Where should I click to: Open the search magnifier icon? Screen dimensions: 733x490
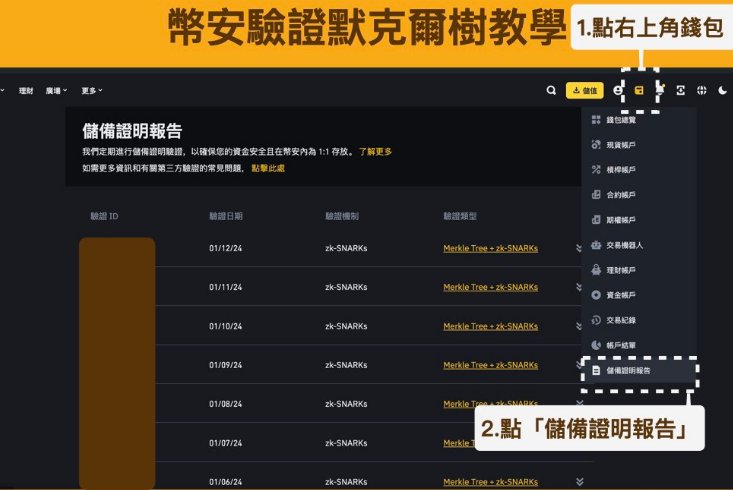(551, 90)
